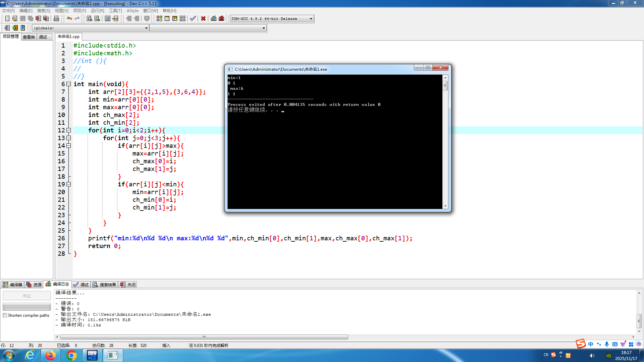Viewport: 644px width, 362px height.
Task: Open the AStyle menu
Action: 132,11
